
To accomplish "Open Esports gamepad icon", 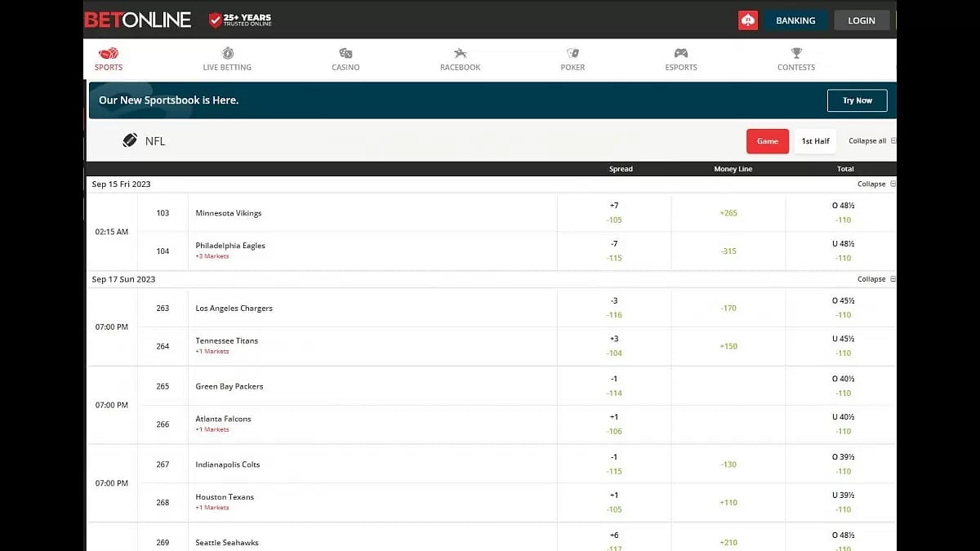I will tap(681, 54).
